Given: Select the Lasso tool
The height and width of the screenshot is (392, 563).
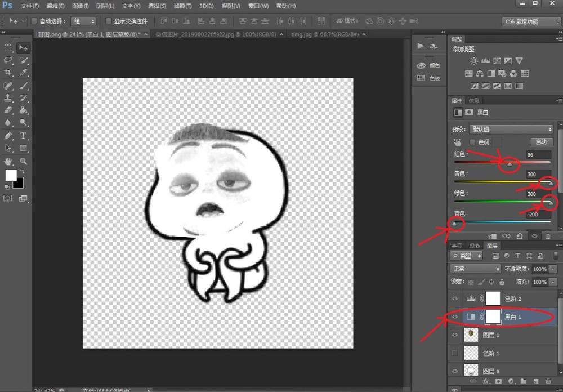Looking at the screenshot, I should point(8,60).
